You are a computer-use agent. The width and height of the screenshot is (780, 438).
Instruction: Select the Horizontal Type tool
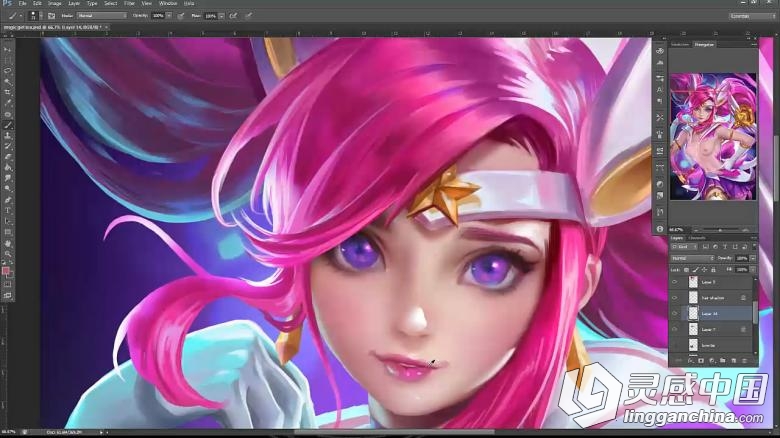click(x=7, y=211)
